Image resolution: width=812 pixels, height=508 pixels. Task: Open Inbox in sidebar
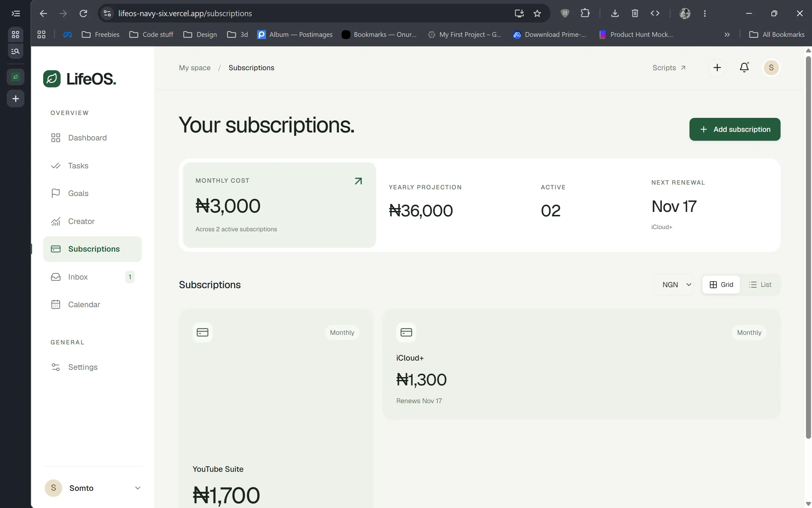pos(93,277)
